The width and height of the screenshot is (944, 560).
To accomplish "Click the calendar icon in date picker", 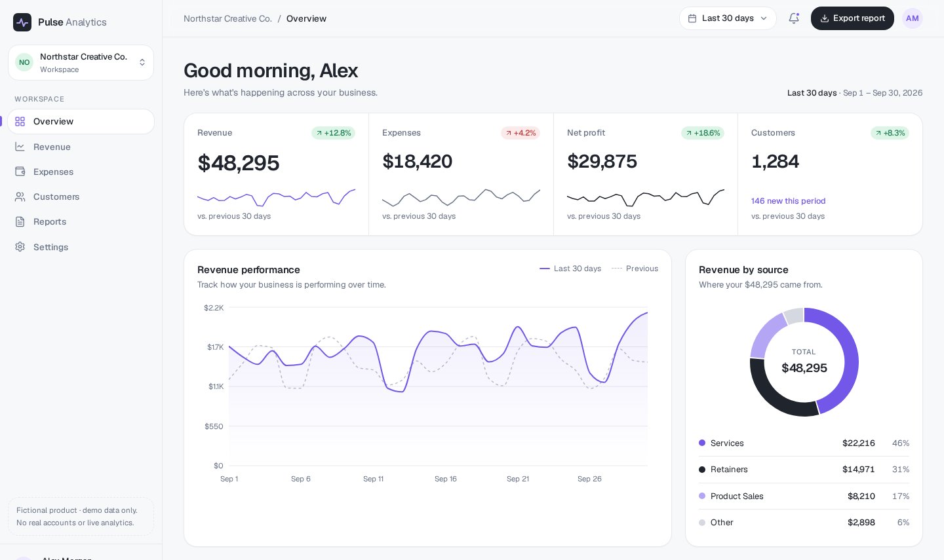I will [x=692, y=18].
